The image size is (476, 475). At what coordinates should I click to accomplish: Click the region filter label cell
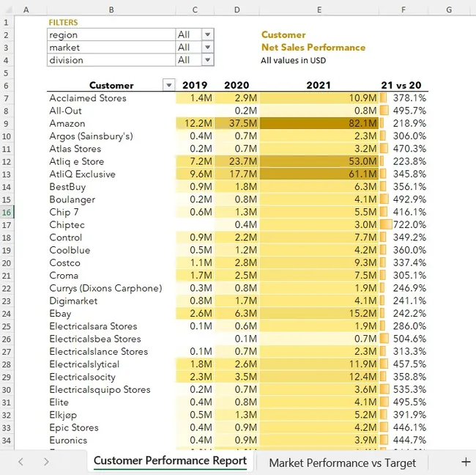[111, 34]
